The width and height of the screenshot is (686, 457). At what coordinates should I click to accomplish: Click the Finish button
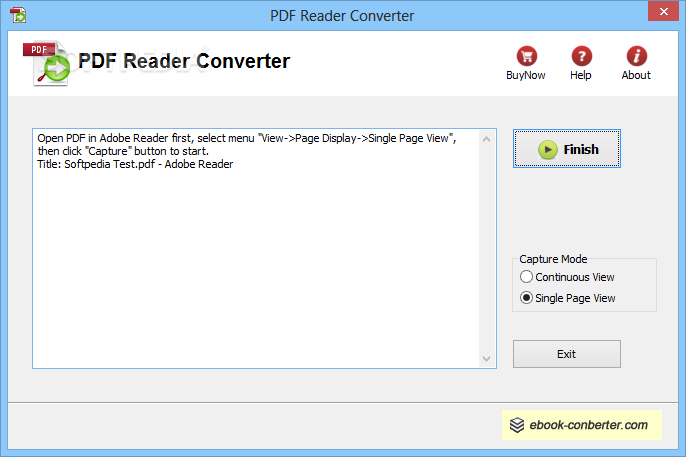(x=567, y=149)
